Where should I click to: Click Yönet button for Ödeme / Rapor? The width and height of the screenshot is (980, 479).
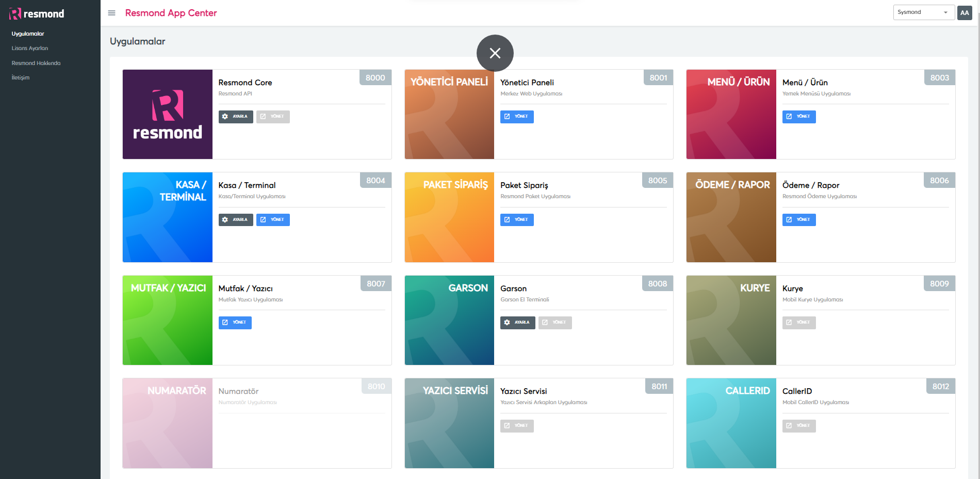(798, 220)
